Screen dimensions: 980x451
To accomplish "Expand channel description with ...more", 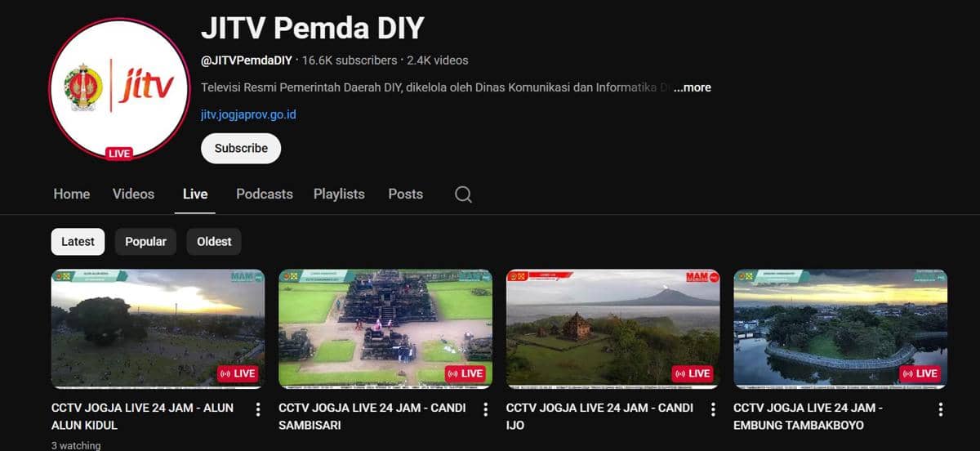I will pos(693,87).
